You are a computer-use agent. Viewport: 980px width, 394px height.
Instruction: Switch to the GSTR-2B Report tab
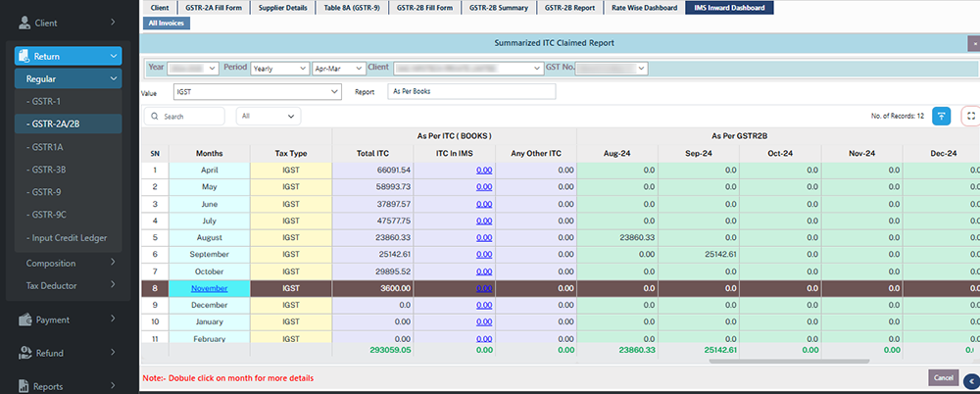[570, 8]
